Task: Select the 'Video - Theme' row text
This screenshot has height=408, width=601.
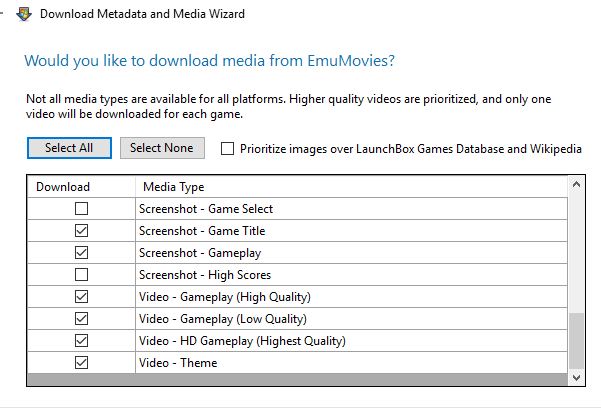Action: (178, 363)
